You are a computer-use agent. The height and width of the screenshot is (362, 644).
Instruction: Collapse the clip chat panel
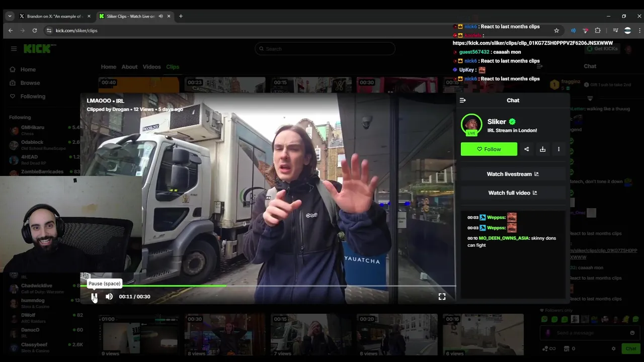463,100
